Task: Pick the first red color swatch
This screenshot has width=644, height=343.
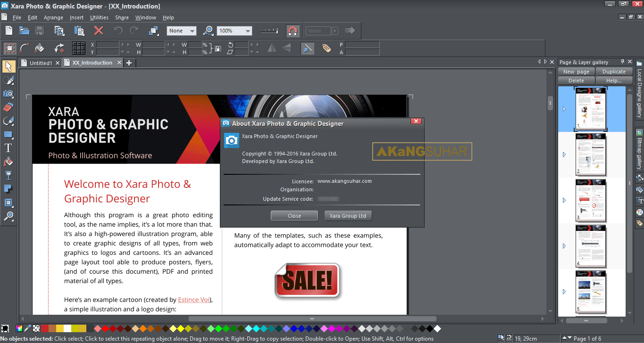Action: 45,328
